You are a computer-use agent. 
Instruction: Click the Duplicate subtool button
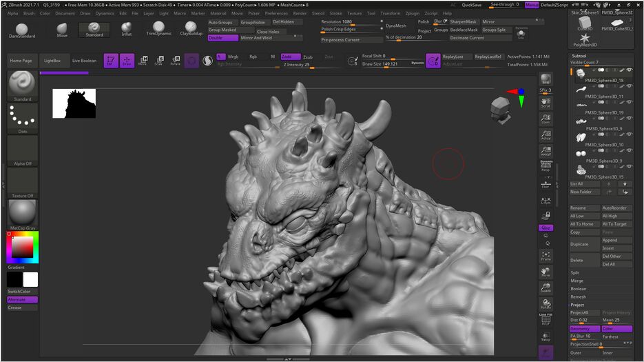(585, 244)
